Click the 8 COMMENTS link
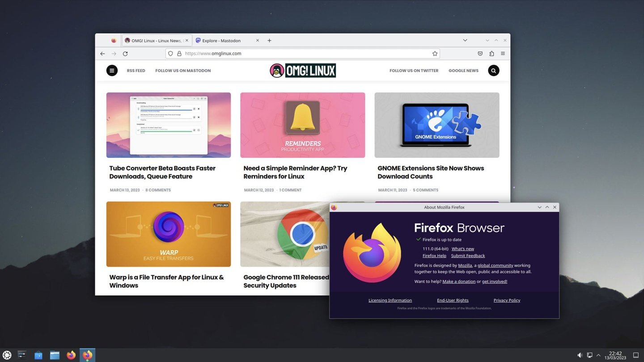Viewport: 644px width, 362px height. click(158, 190)
